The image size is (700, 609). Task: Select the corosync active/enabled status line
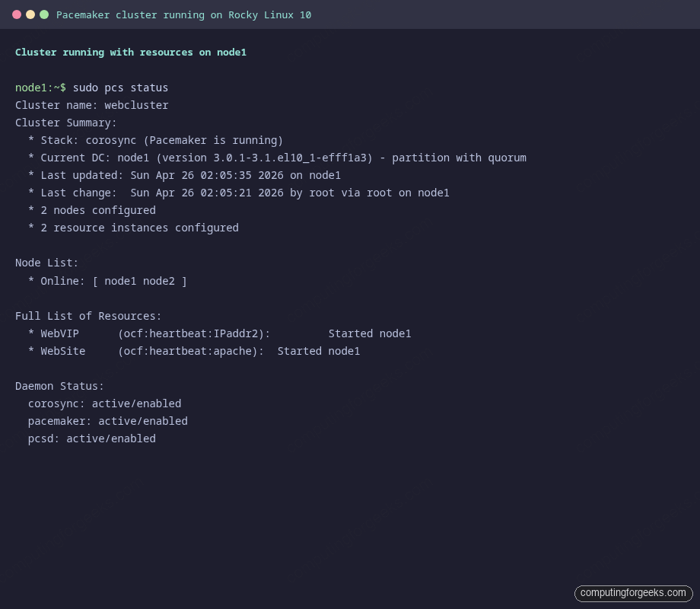104,403
